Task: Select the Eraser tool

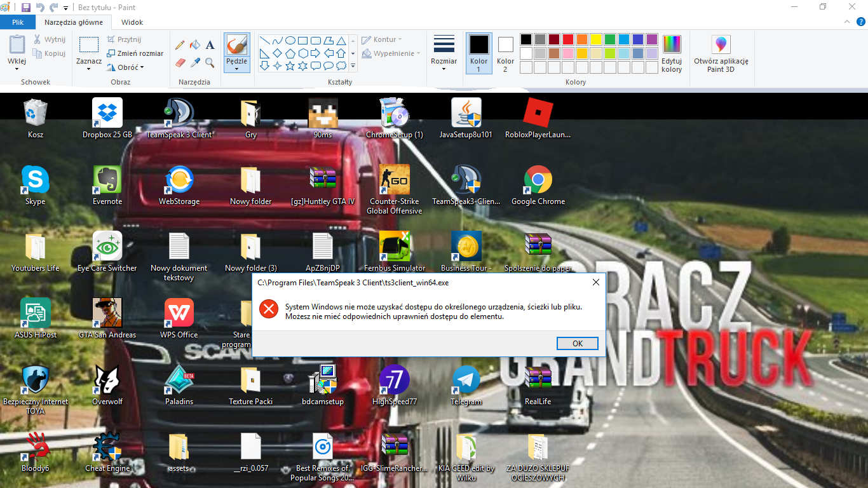Action: click(x=180, y=63)
